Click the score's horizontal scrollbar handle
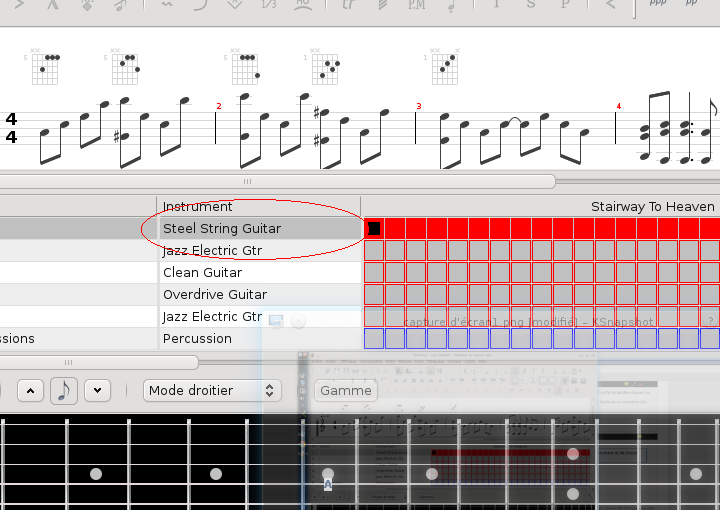The height and width of the screenshot is (510, 720). pyautogui.click(x=277, y=182)
